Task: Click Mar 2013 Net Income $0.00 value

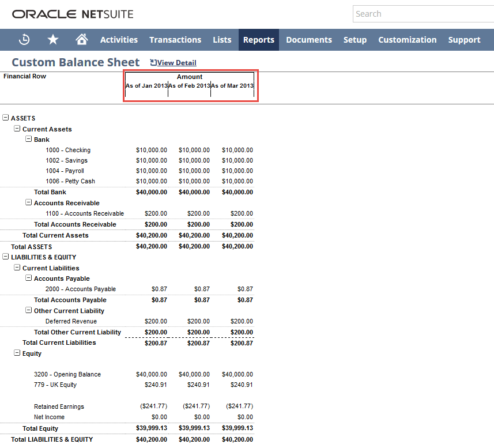Action: pyautogui.click(x=245, y=417)
